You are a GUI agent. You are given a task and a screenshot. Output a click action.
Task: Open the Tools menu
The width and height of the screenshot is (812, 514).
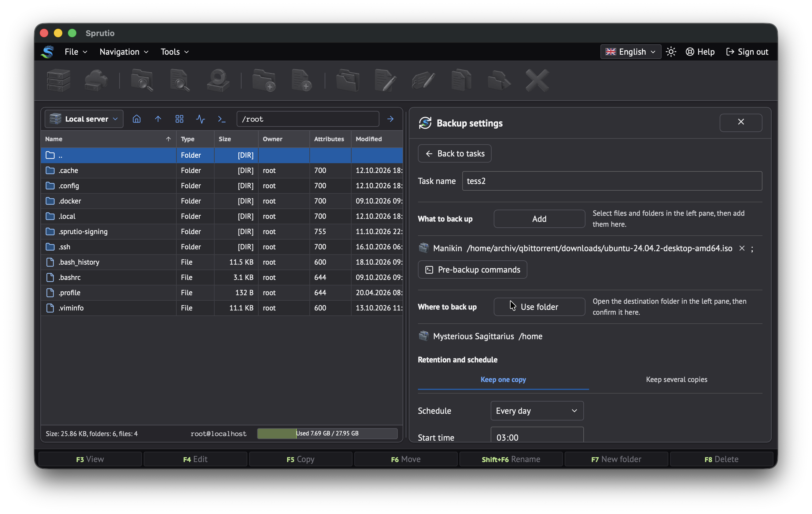coord(174,52)
